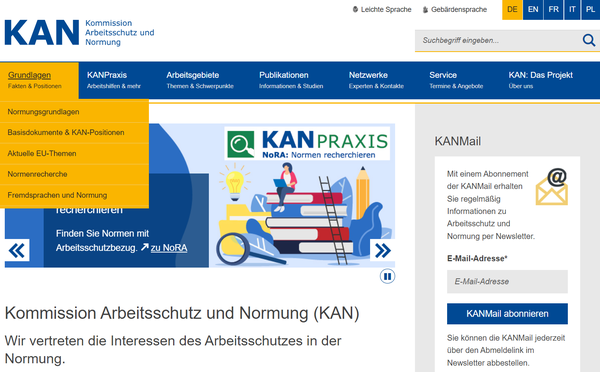Screen dimensions: 600x372
Task: Switch language to IT
Action: pyautogui.click(x=572, y=10)
